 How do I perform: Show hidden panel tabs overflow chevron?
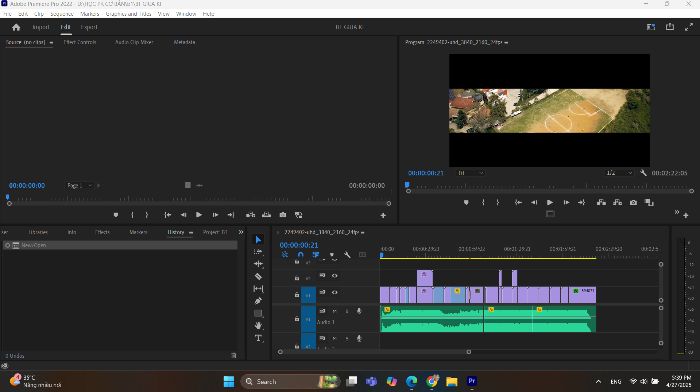241,232
